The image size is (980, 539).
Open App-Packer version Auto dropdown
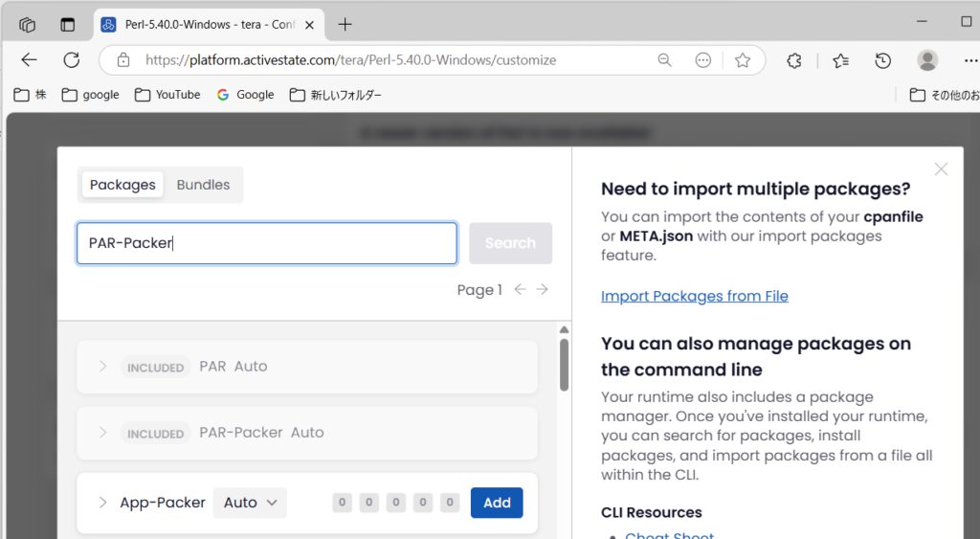click(x=250, y=503)
